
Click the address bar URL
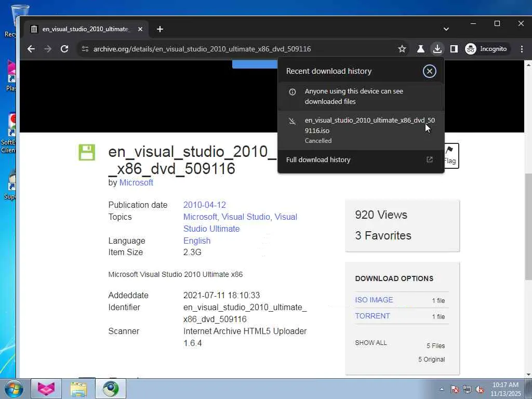202,49
